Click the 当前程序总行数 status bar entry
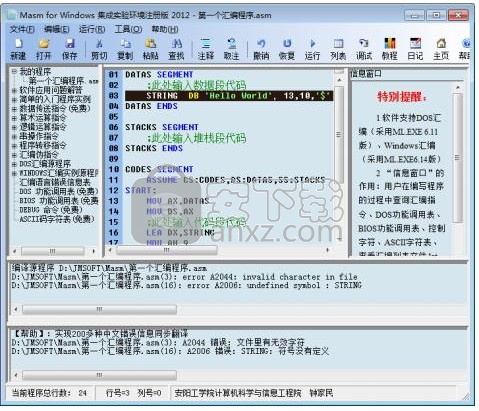479x411 pixels. pyautogui.click(x=49, y=393)
